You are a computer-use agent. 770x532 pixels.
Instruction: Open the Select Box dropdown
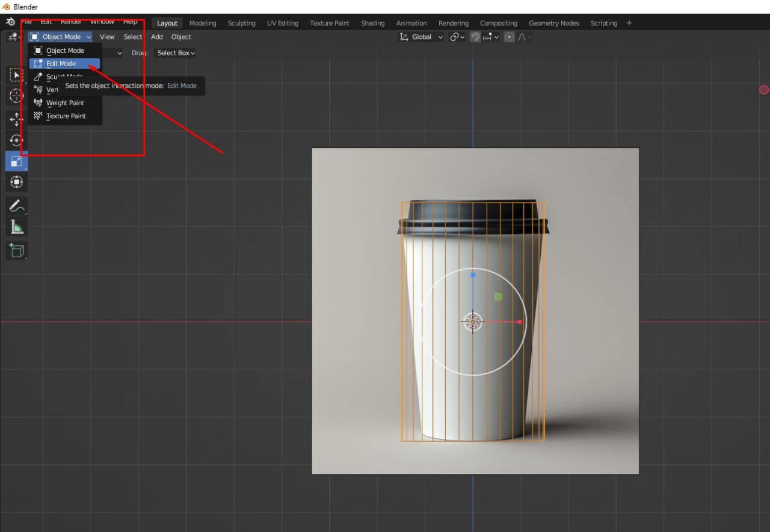point(174,53)
